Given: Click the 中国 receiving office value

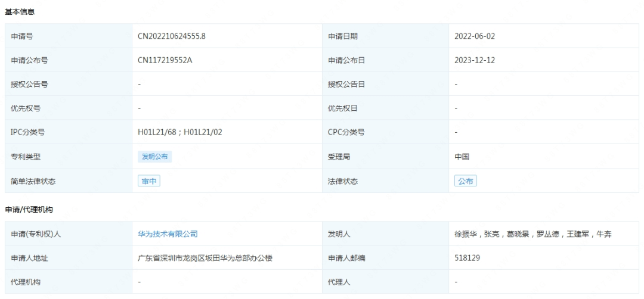Looking at the screenshot, I should [x=462, y=157].
